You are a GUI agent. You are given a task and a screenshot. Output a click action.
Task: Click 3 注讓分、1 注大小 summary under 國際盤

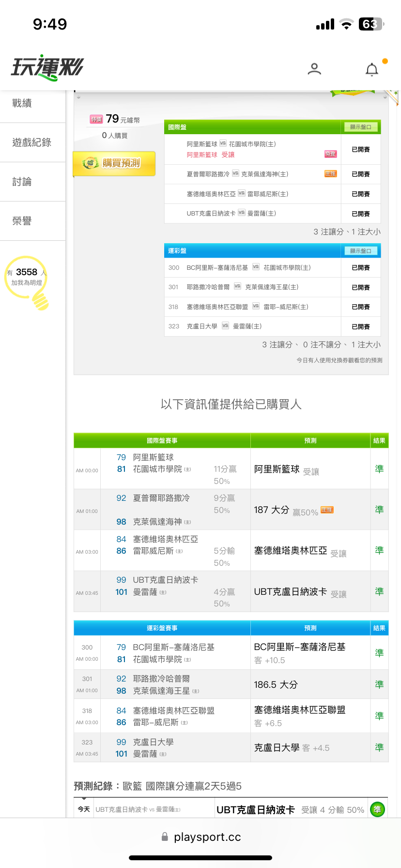(x=347, y=232)
